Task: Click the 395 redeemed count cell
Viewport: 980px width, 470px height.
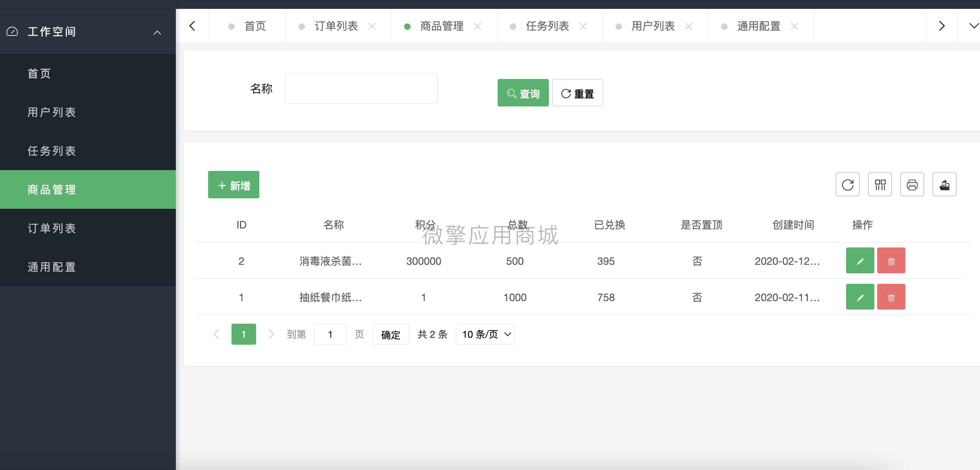Action: 606,261
